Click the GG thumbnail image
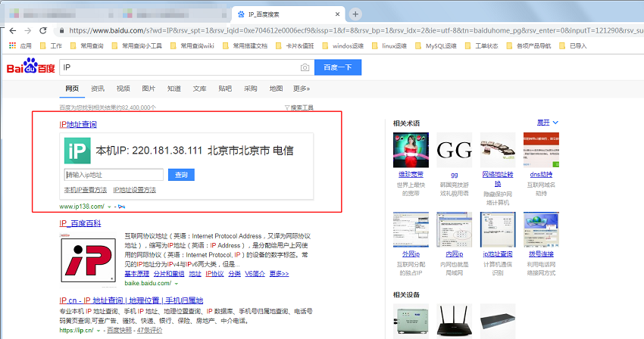The image size is (644, 339). click(x=455, y=150)
